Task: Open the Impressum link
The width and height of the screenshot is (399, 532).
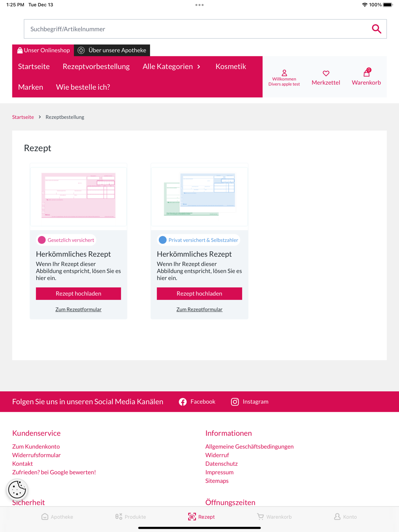Action: [219, 472]
